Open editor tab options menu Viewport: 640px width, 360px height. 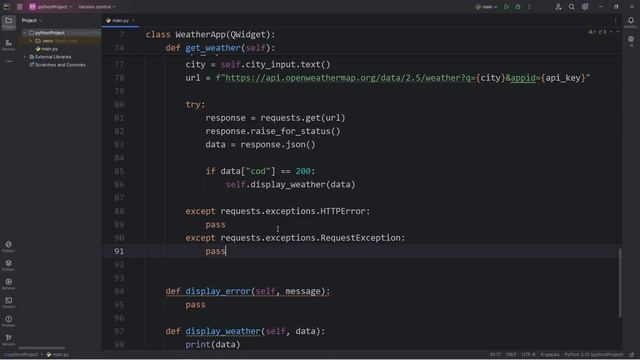click(x=616, y=20)
